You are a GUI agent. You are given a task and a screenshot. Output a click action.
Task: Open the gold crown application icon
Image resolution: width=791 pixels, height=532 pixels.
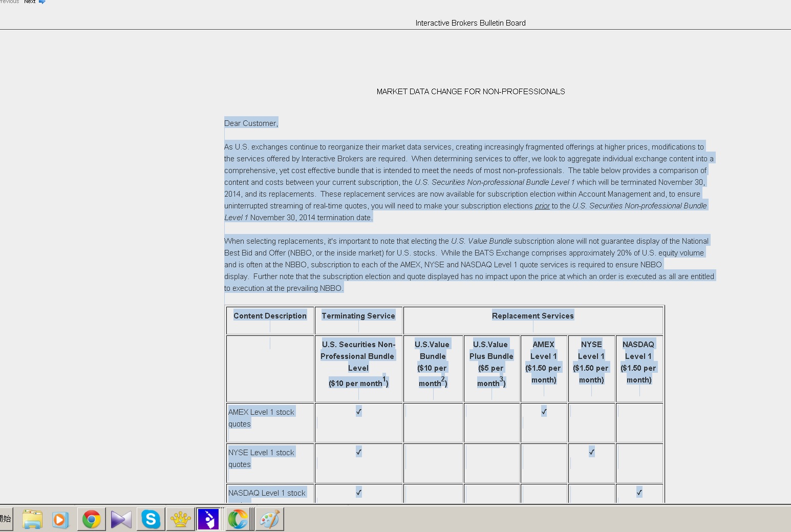(180, 519)
